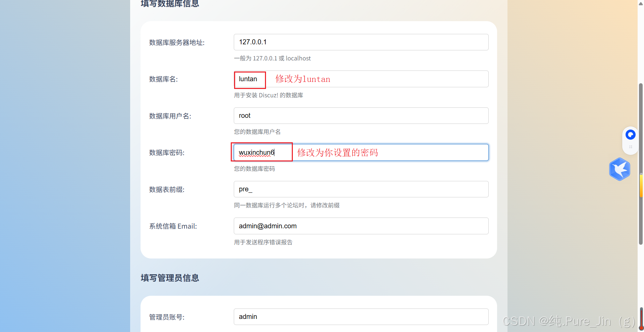Screen dimensions: 644x332
Task: Click the page vertical scrollbar thumb
Action: pyautogui.click(x=641, y=164)
